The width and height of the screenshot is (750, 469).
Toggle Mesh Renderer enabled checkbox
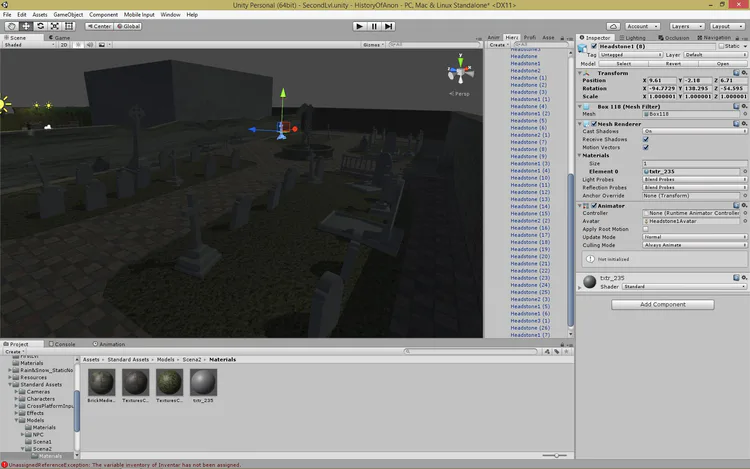click(594, 124)
